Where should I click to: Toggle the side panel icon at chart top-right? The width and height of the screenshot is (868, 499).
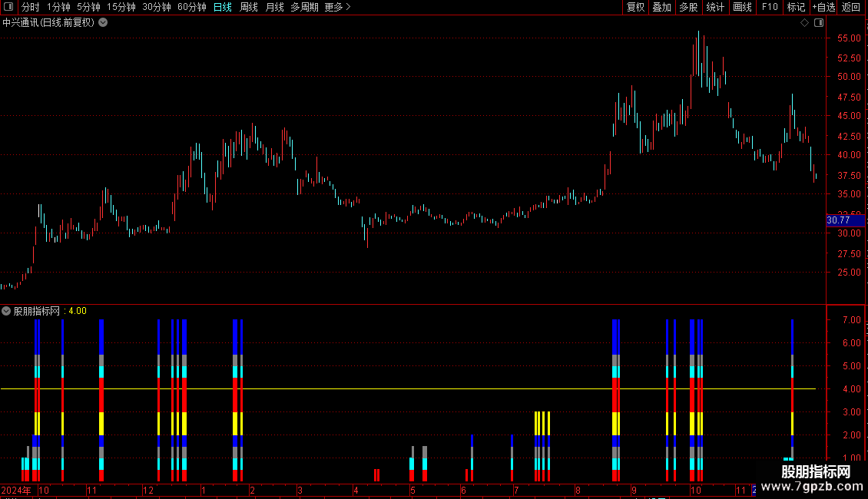(819, 23)
